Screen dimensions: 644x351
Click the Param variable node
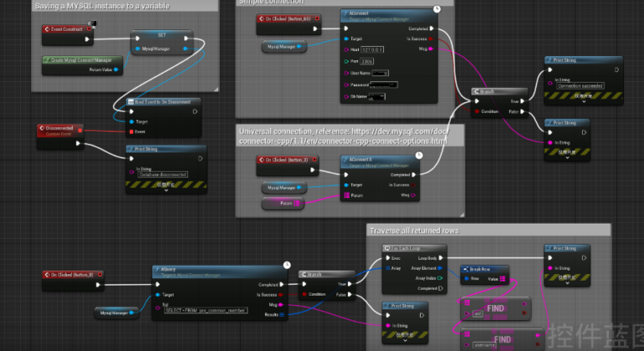click(283, 204)
